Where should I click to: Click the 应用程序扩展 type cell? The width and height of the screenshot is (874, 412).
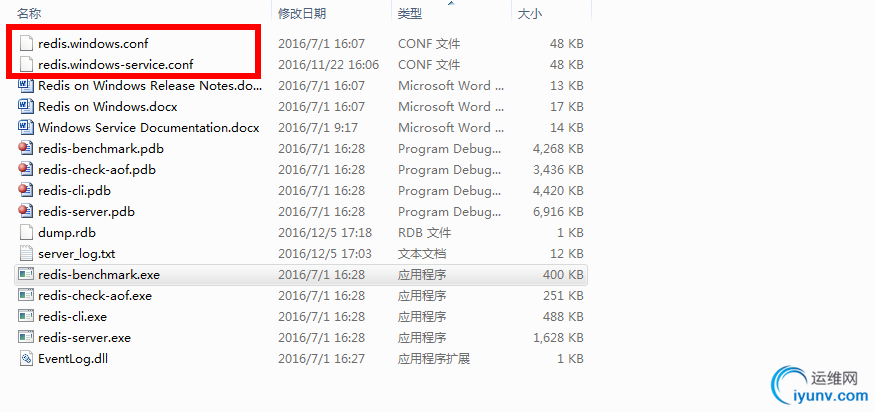click(434, 359)
